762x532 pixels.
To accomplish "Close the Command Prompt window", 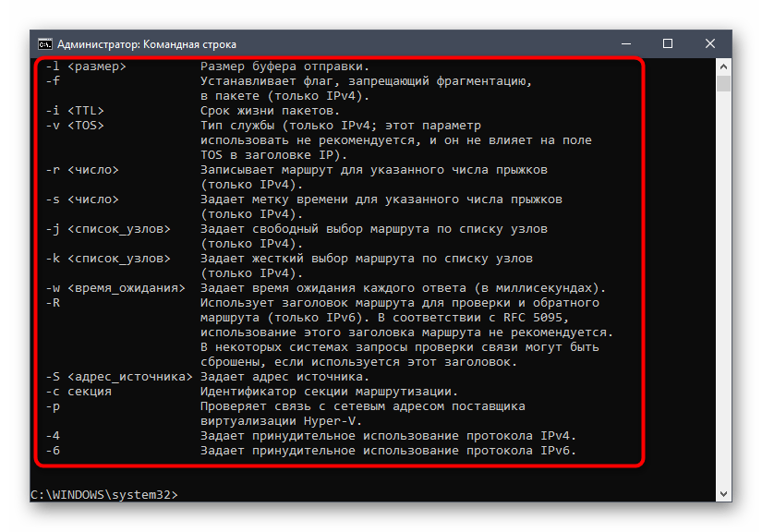I will point(710,43).
